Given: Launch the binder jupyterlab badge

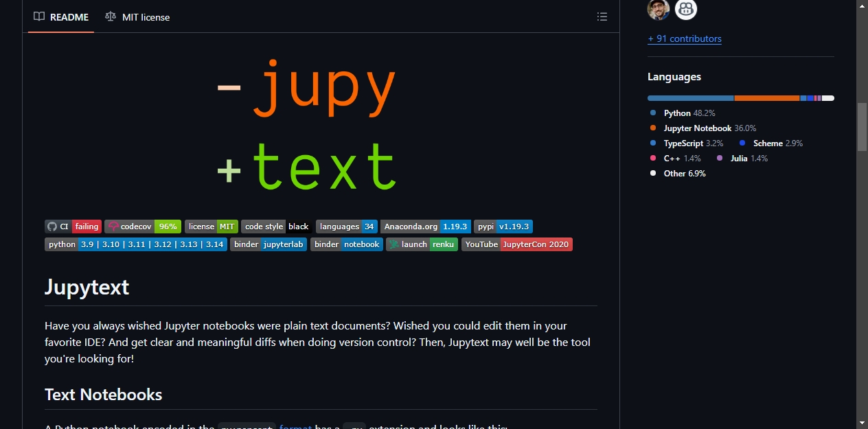Looking at the screenshot, I should 269,244.
